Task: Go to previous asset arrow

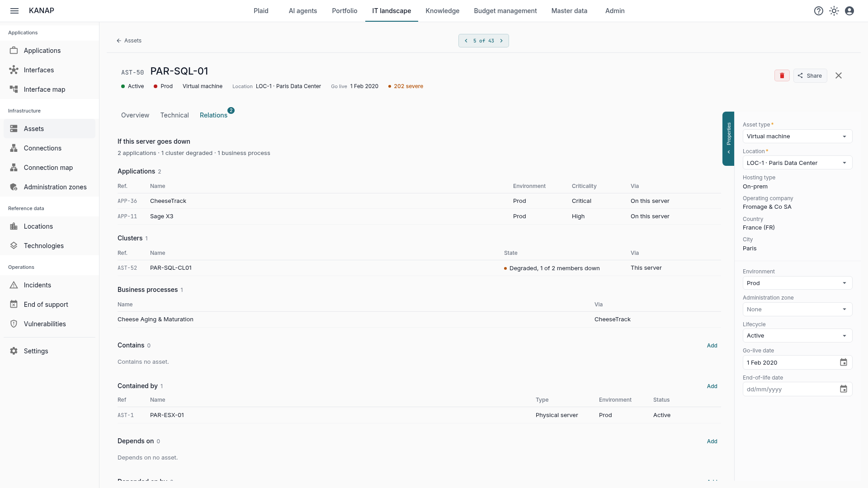Action: point(466,41)
